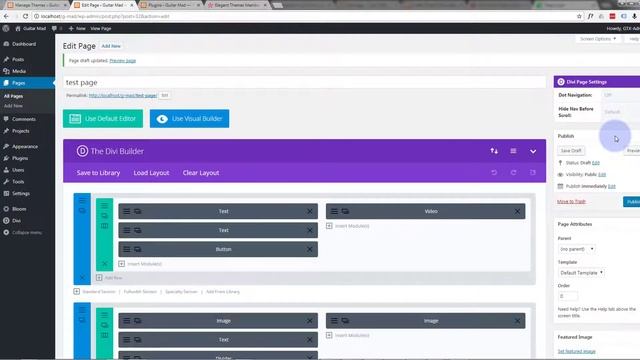The width and height of the screenshot is (640, 360).
Task: Clone the first blue section
Action: pyautogui.click(x=82, y=211)
